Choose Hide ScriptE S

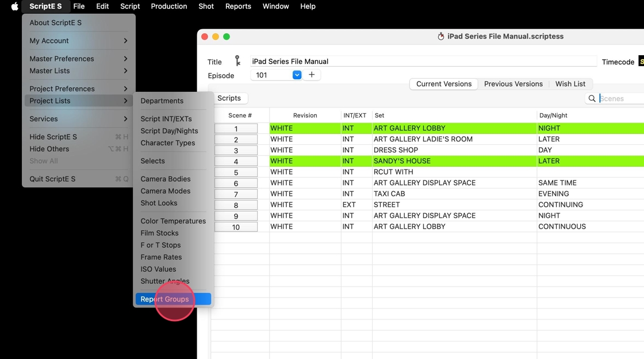click(78, 137)
